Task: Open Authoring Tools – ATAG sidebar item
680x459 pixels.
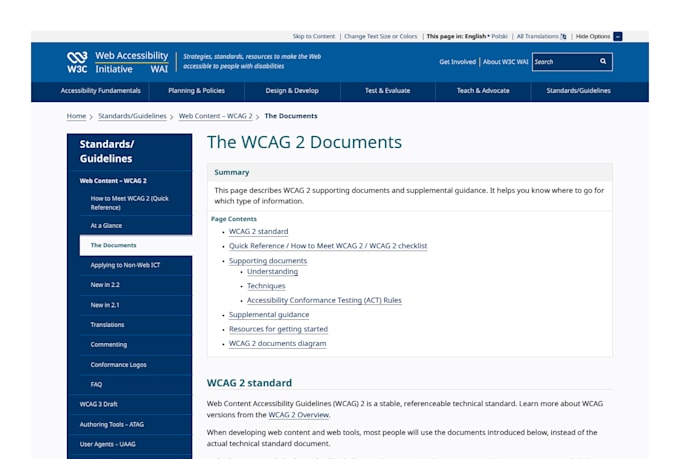Action: [111, 424]
